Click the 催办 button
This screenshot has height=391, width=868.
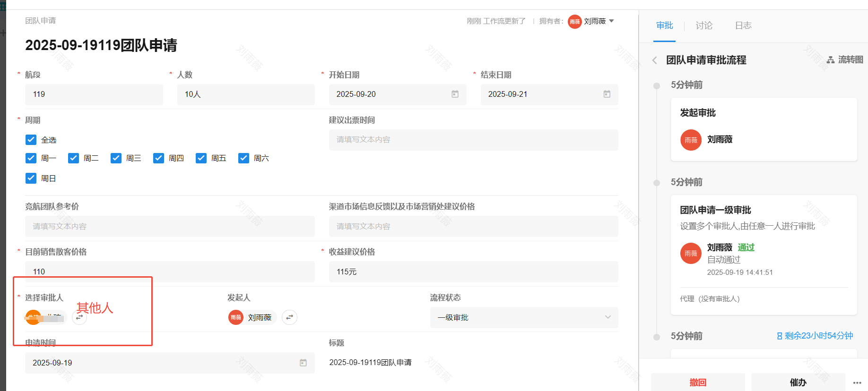click(x=798, y=382)
